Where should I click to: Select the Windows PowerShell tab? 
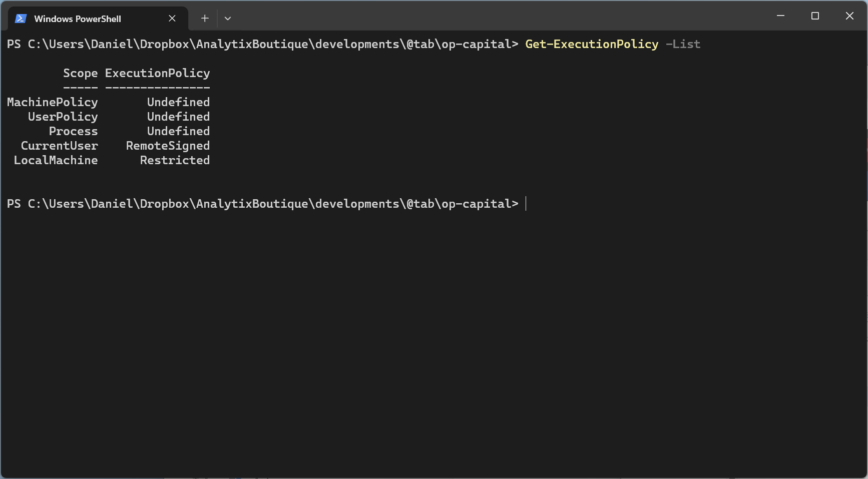(x=78, y=19)
